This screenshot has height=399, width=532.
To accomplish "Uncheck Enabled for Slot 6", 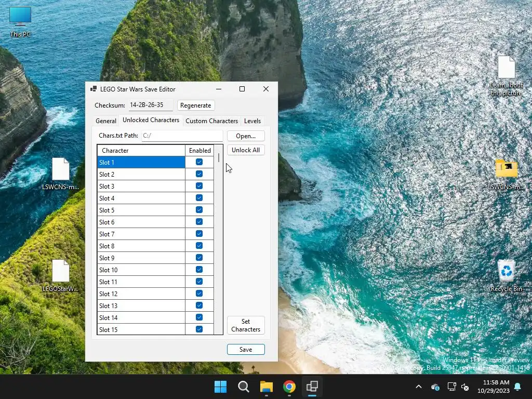I will click(199, 222).
